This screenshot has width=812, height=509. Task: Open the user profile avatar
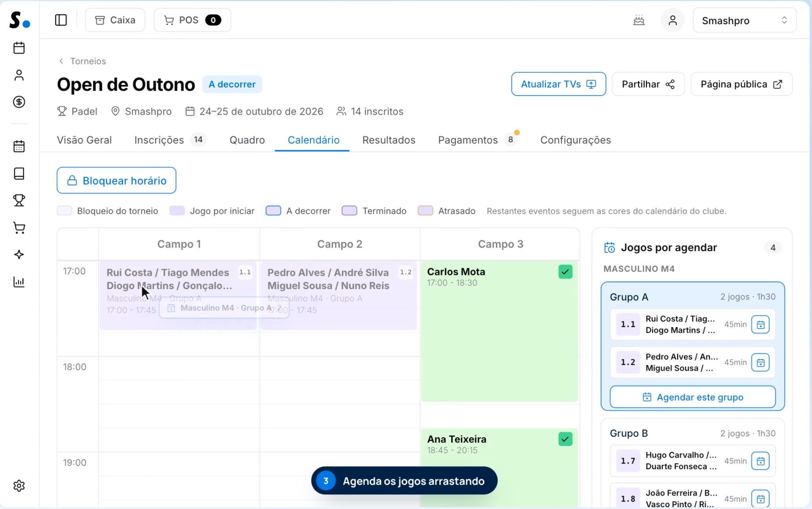[x=672, y=20]
